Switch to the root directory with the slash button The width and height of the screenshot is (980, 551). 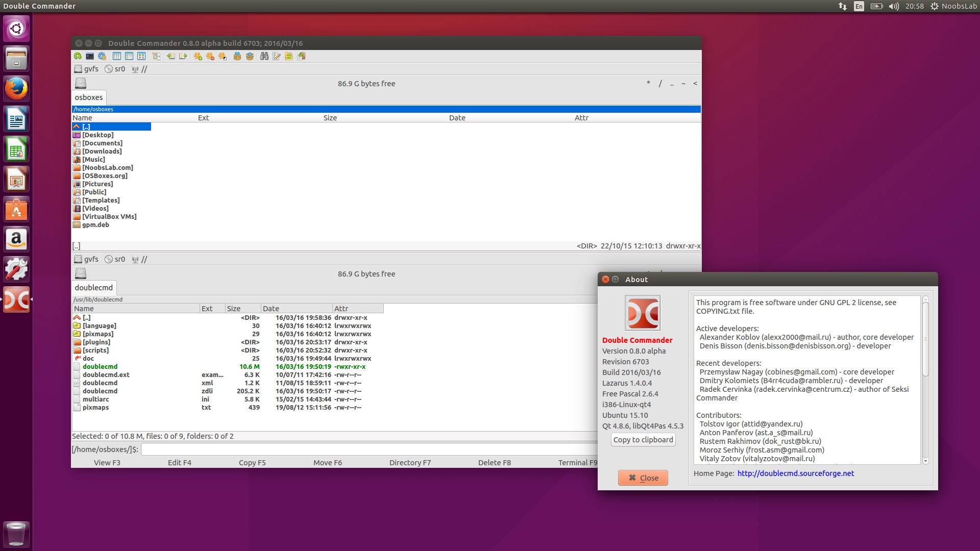click(x=661, y=83)
